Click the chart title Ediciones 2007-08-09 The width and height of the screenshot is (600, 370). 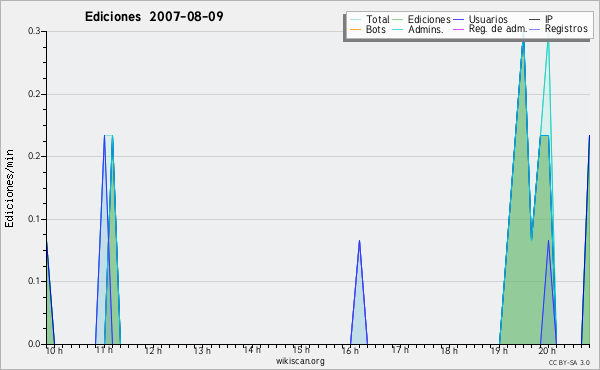[154, 16]
